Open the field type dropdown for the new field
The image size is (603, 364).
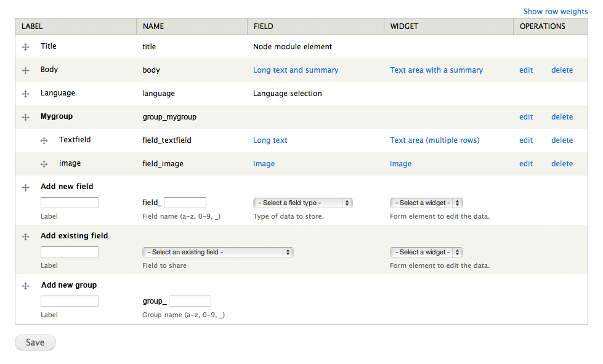(x=303, y=203)
